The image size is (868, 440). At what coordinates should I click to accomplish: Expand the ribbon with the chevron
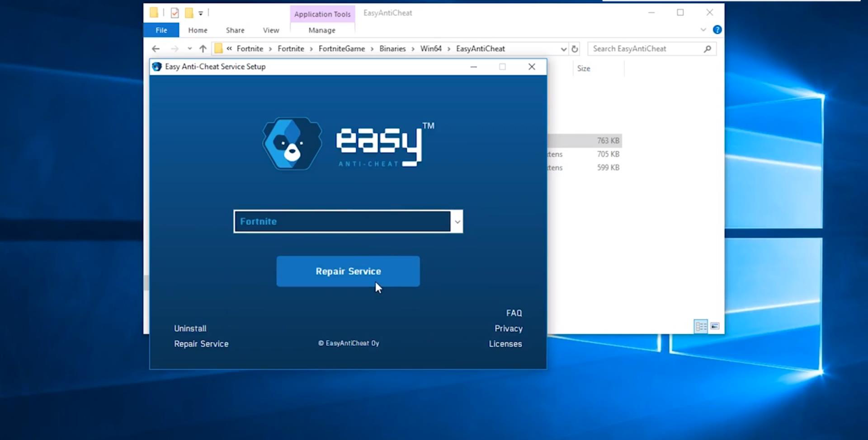tap(703, 30)
